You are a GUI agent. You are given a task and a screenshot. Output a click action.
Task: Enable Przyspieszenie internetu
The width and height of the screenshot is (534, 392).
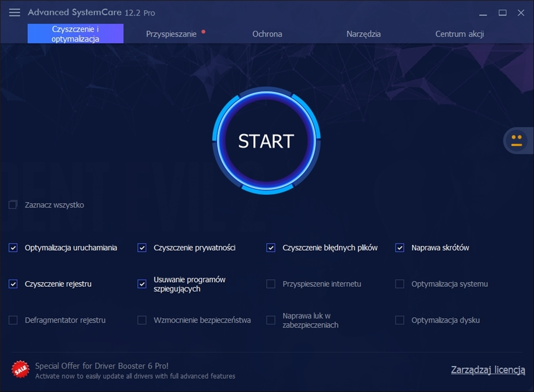tap(271, 284)
